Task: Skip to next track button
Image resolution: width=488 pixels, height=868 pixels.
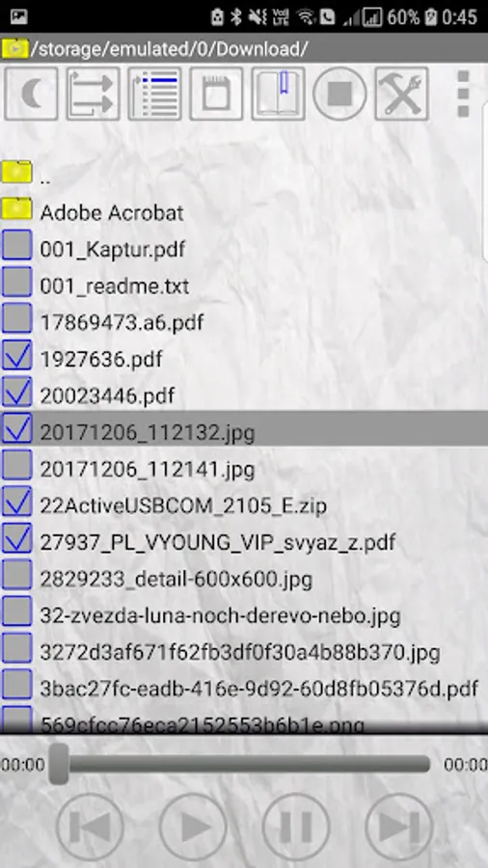Action: coord(399,827)
